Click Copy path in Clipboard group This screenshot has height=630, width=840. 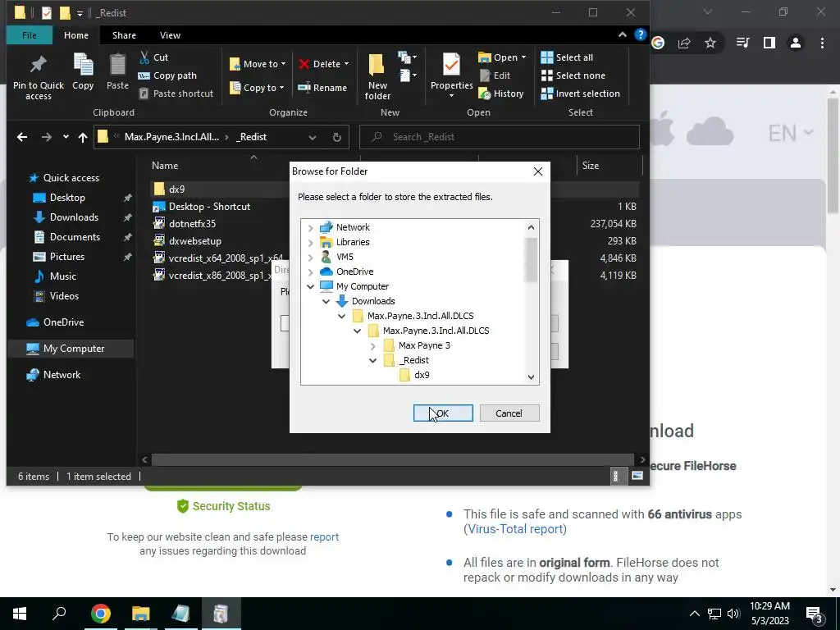(x=167, y=75)
